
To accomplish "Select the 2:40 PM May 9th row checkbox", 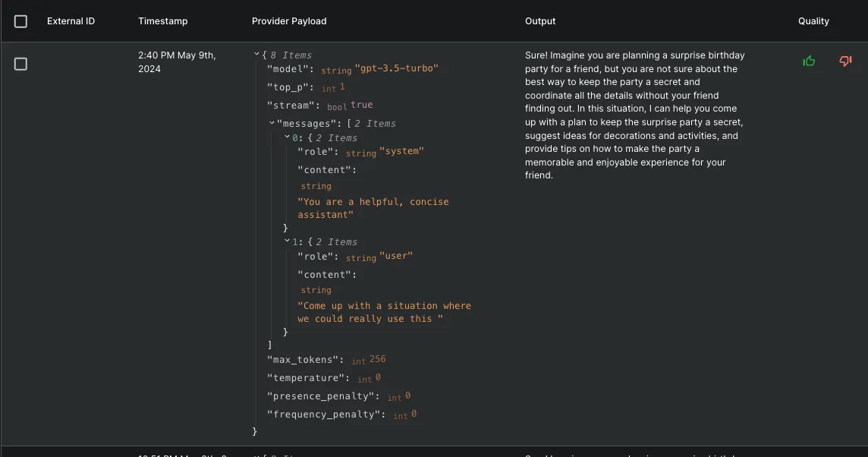I will [20, 65].
